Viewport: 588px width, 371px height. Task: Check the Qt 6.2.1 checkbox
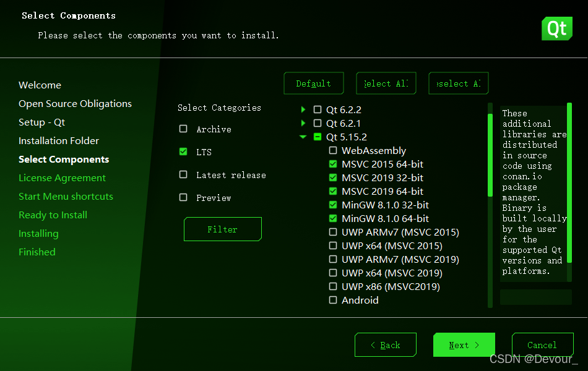tap(318, 123)
